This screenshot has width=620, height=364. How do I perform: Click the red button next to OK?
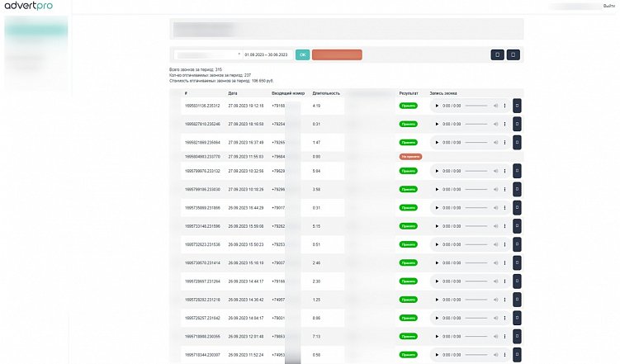337,55
